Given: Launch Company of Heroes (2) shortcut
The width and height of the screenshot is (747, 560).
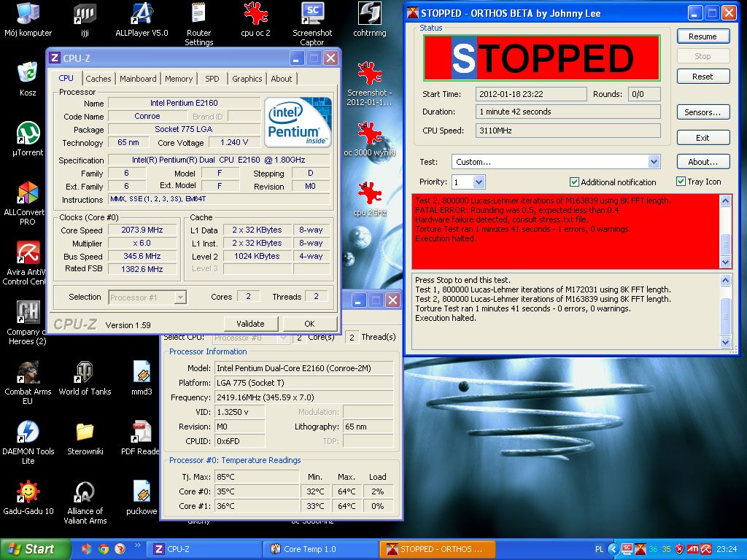Looking at the screenshot, I should [x=27, y=323].
